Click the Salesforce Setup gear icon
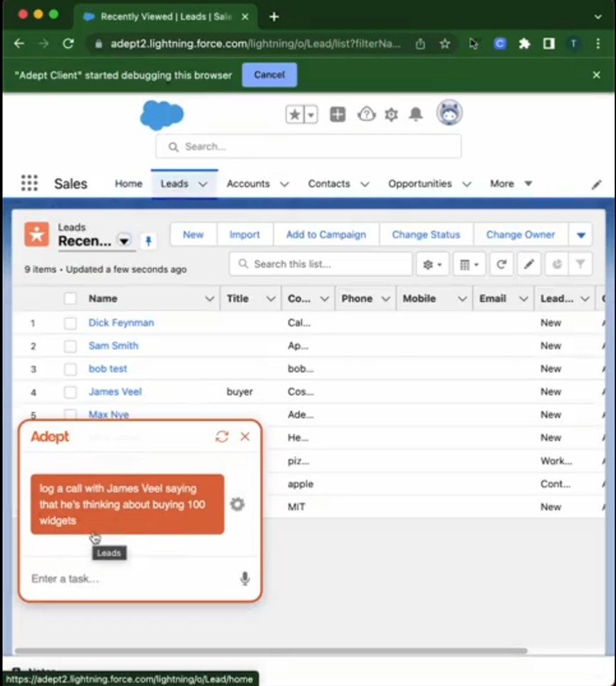616x686 pixels. tap(391, 115)
